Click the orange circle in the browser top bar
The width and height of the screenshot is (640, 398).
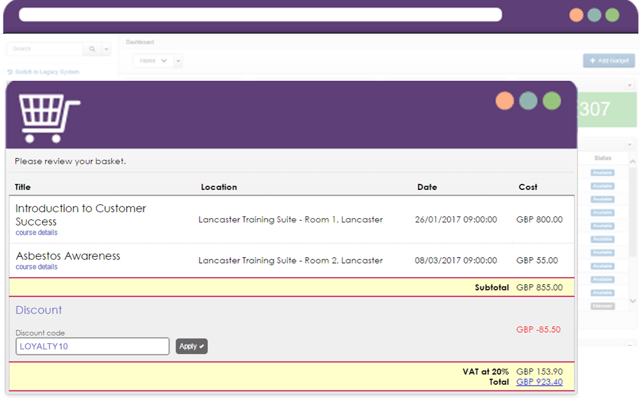576,15
